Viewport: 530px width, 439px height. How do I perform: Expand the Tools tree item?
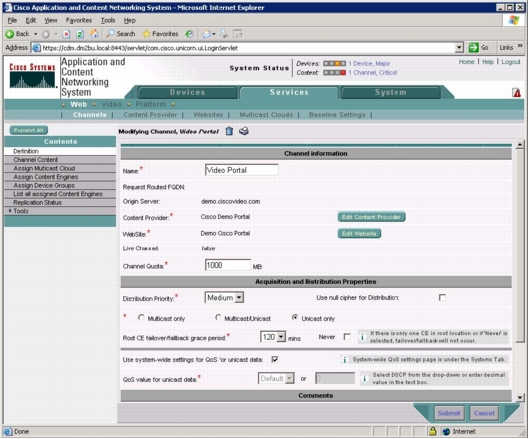(x=10, y=211)
